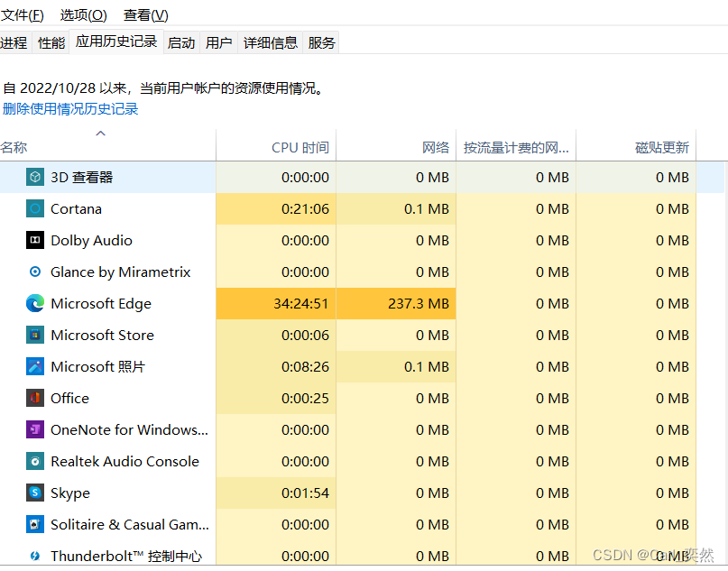This screenshot has width=728, height=571.
Task: Click the 删除使用情况历史记录 link
Action: [x=70, y=109]
